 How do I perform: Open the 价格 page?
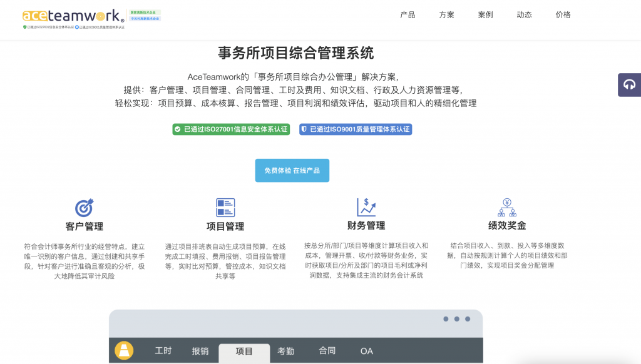(x=563, y=15)
